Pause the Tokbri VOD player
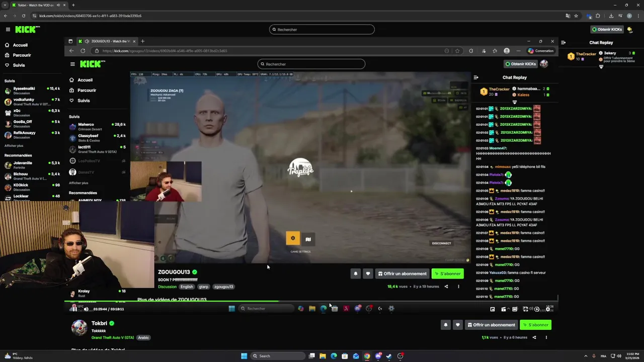The width and height of the screenshot is (644, 362). [74, 309]
